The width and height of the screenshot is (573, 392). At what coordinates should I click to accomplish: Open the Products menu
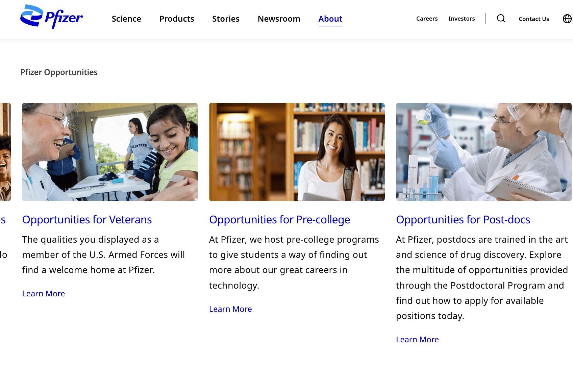pyautogui.click(x=177, y=19)
